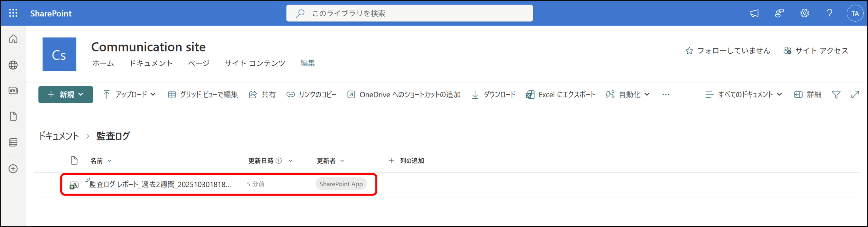868x227 pixels.
Task: Open the アップロード dropdown menu
Action: coord(130,95)
